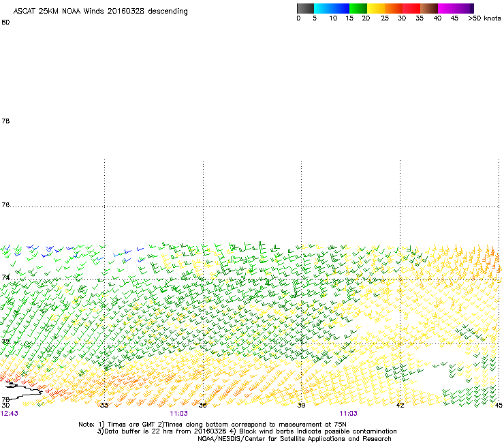This screenshot has width=504, height=443.
Task: Click the '76' latitude label
Action: (x=5, y=205)
